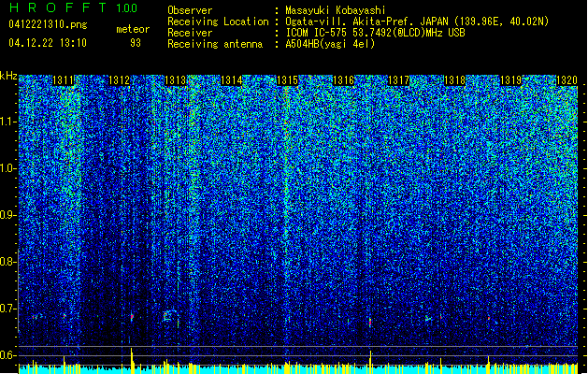
Task: Click the 1313 time marker
Action: 176,80
